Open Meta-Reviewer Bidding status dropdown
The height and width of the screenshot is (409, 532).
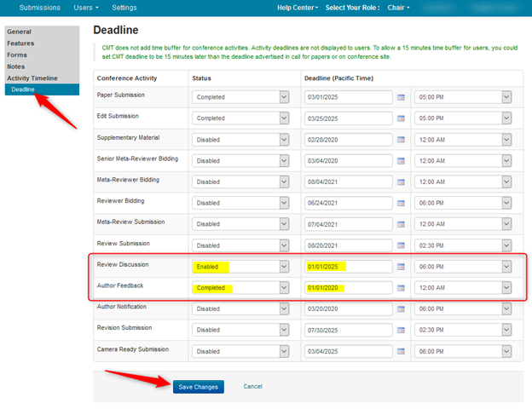click(x=284, y=181)
